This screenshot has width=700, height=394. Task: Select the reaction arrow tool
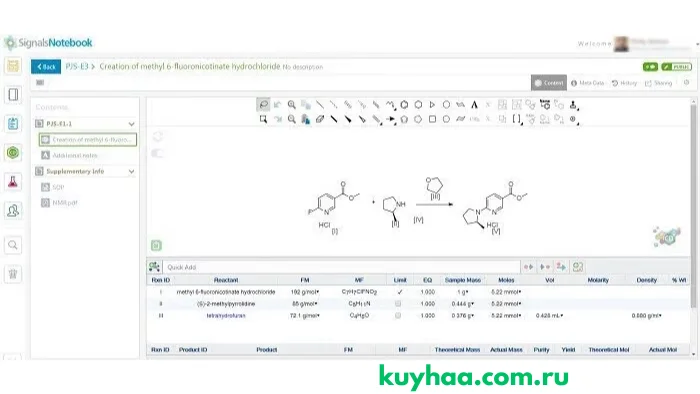[390, 119]
